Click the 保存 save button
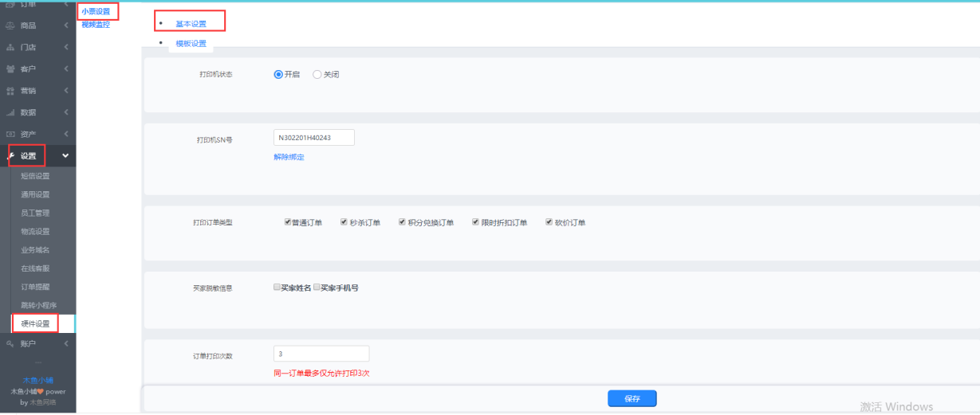The image size is (980, 415). [x=632, y=398]
